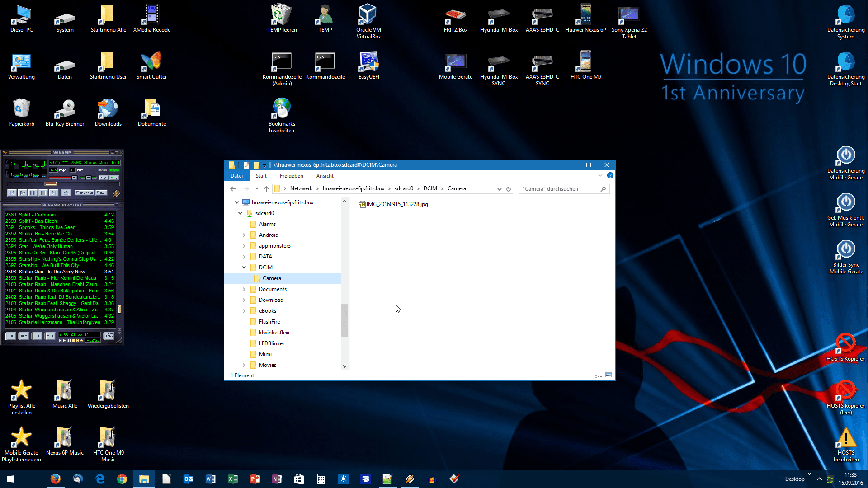The image size is (868, 488).
Task: Toggle the Winamp EQ window
Action: pos(104,178)
